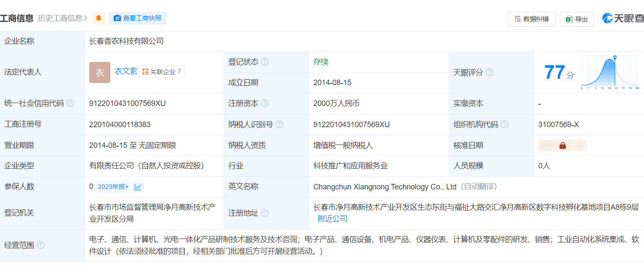The width and height of the screenshot is (644, 278).
Task: Click 增值税一般纳税人 taxpayer qualification
Action: 343,145
